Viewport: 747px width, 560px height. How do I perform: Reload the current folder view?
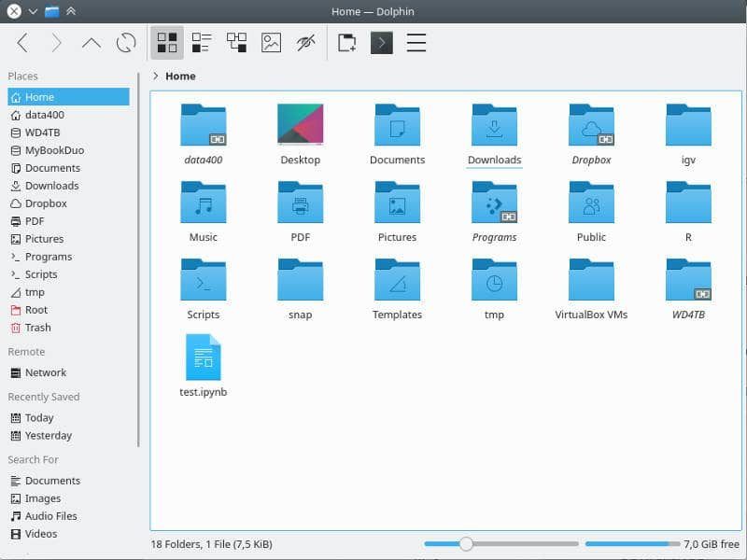coord(126,43)
